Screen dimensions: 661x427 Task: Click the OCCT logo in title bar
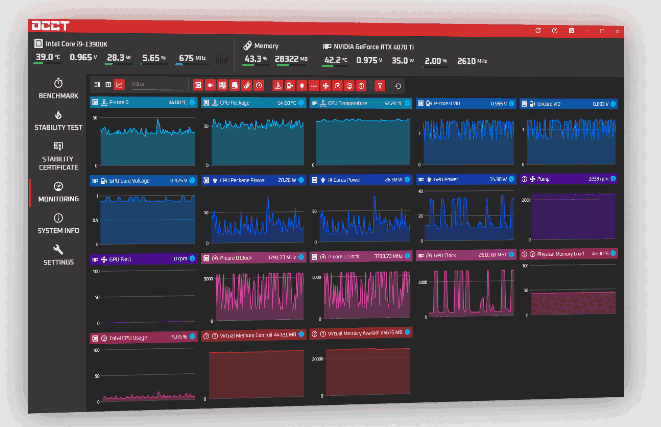pyautogui.click(x=50, y=26)
